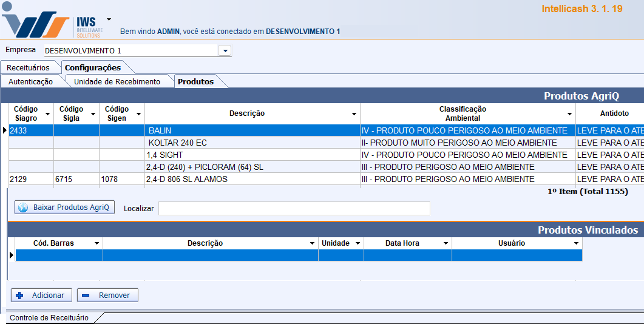Image resolution: width=644 pixels, height=324 pixels.
Task: Open the Código Siagro column filter arrow
Action: pyautogui.click(x=47, y=114)
